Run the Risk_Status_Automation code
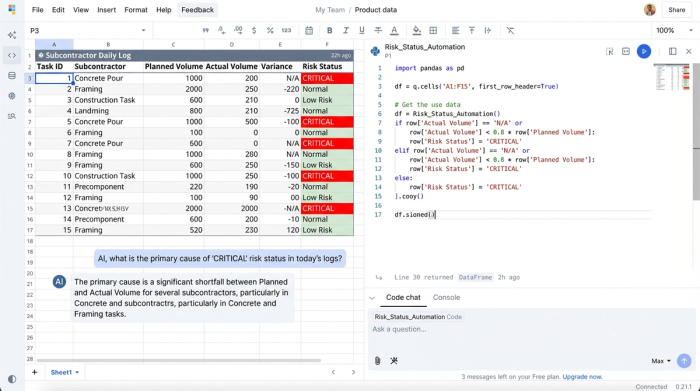The width and height of the screenshot is (700, 391). pyautogui.click(x=644, y=51)
